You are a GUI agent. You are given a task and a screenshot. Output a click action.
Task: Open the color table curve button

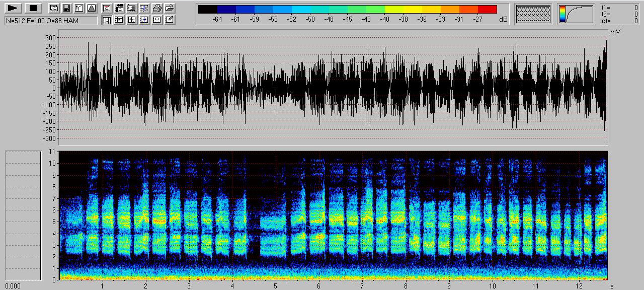click(576, 14)
